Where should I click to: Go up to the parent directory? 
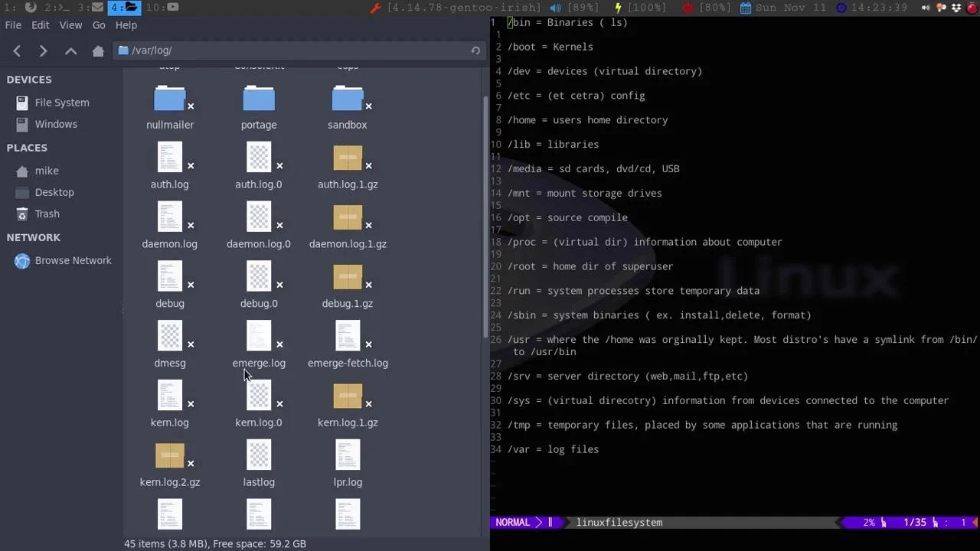[70, 51]
